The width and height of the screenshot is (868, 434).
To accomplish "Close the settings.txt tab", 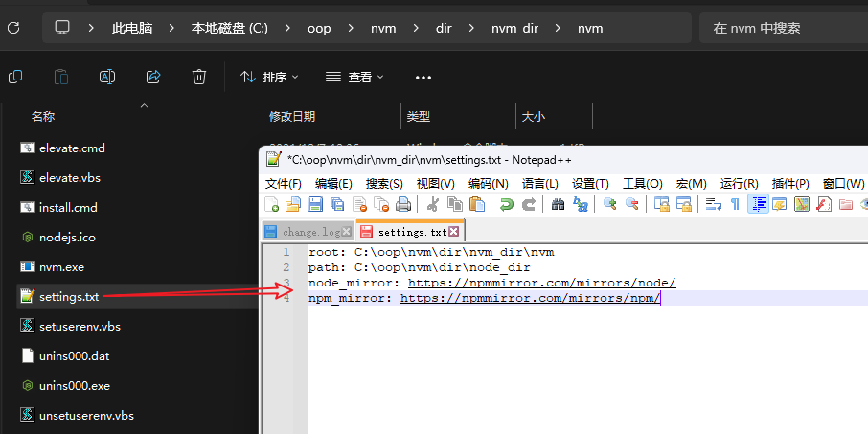I will tap(453, 232).
